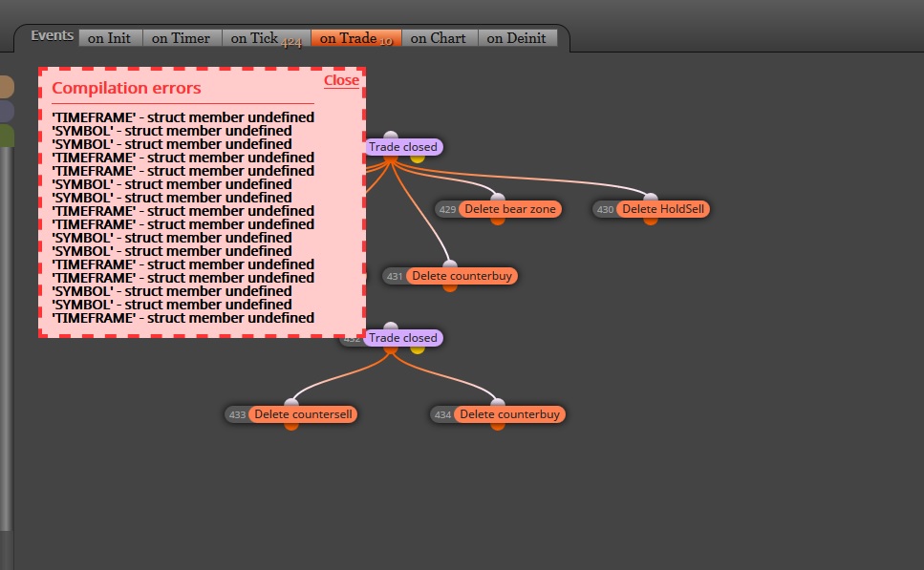
Task: Open the on Timer events tab
Action: pos(182,38)
